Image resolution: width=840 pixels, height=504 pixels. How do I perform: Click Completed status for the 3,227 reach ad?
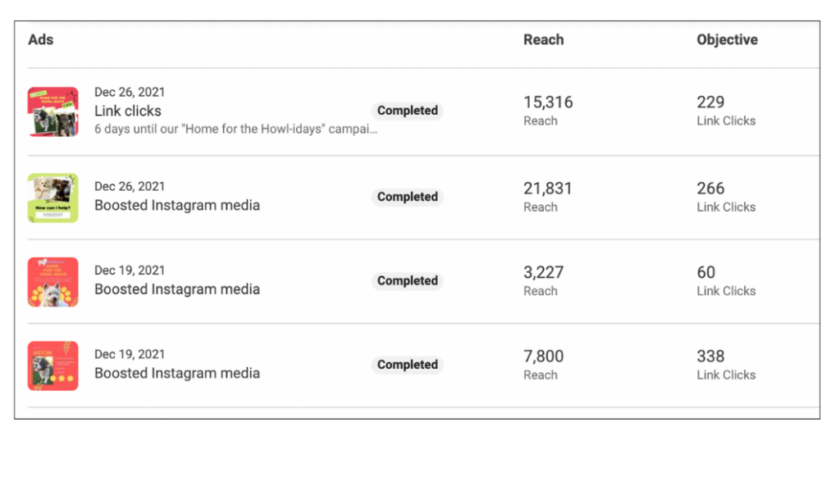[407, 280]
